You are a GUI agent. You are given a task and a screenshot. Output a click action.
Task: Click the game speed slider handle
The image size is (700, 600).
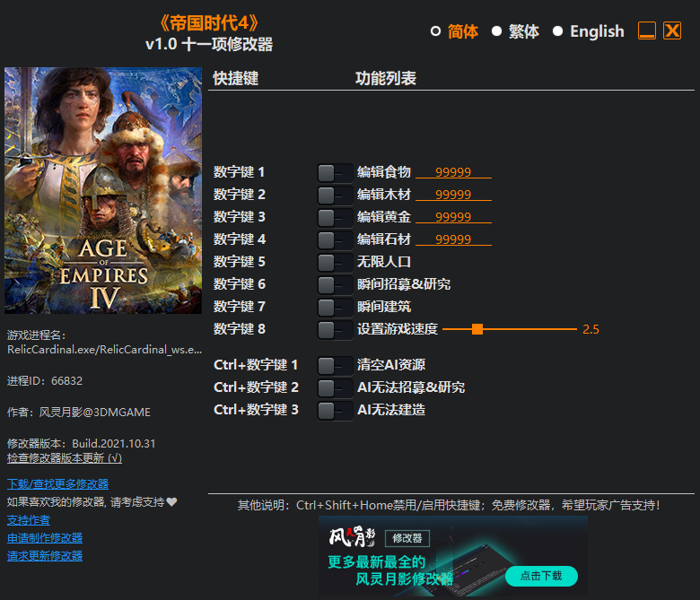(477, 329)
